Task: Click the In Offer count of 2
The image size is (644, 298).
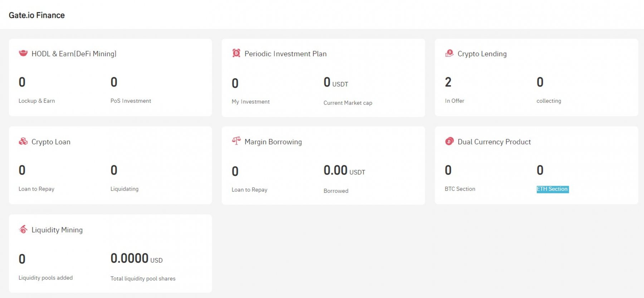Action: 448,82
